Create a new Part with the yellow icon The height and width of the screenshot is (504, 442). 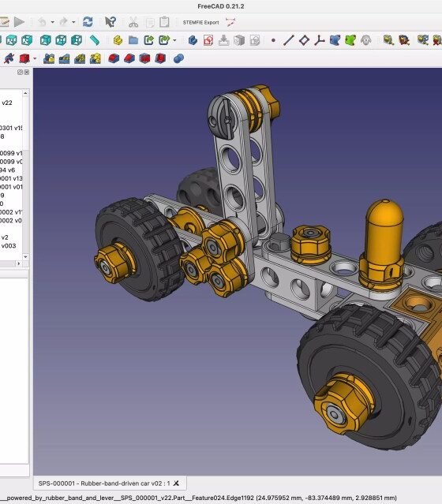pos(118,40)
